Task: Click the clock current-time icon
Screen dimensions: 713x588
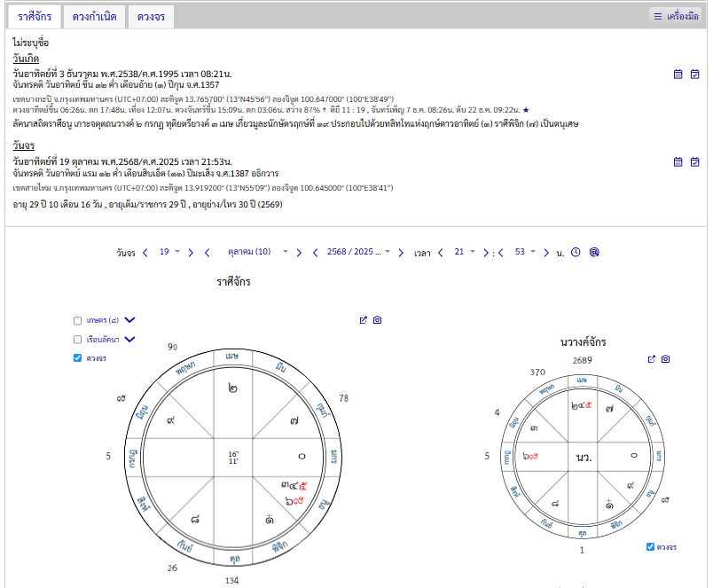Action: pos(576,252)
